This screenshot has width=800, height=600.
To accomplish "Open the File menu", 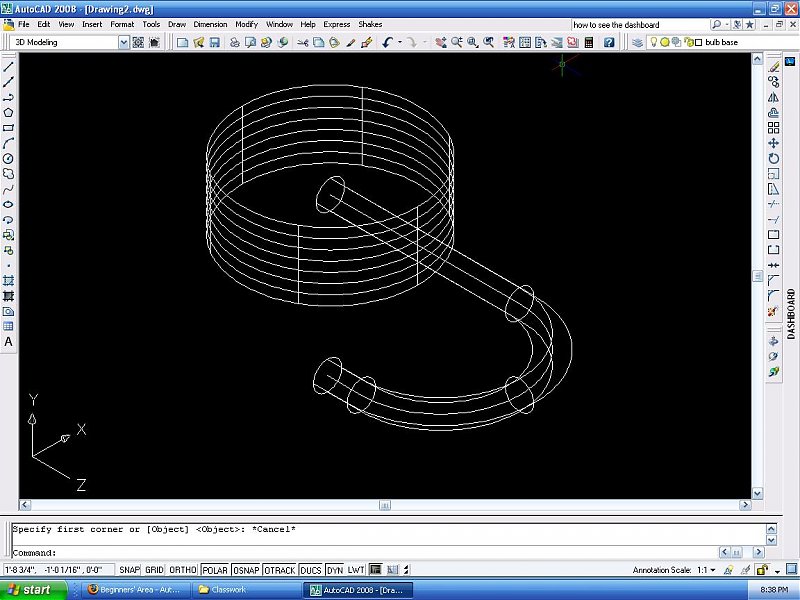I will (23, 24).
